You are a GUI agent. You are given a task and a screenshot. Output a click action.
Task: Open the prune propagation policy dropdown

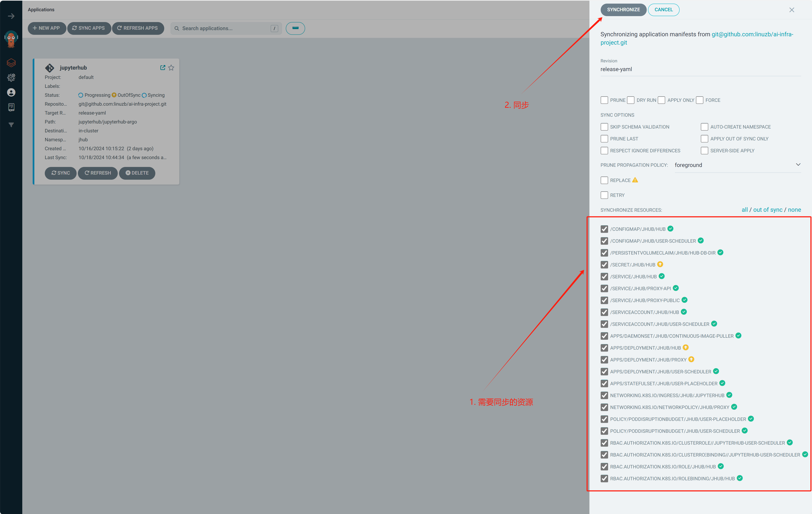click(738, 165)
